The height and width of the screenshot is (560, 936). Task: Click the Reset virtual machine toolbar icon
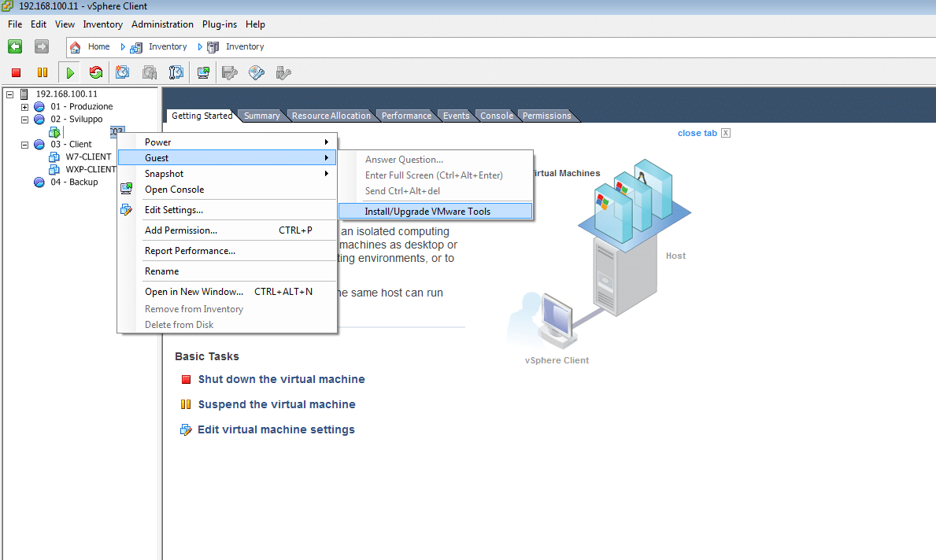pos(95,73)
